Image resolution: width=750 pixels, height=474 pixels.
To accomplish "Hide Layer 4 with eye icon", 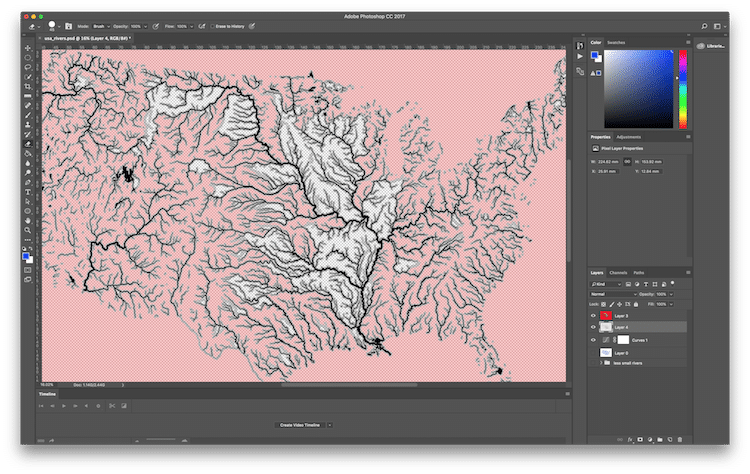I will tap(593, 327).
